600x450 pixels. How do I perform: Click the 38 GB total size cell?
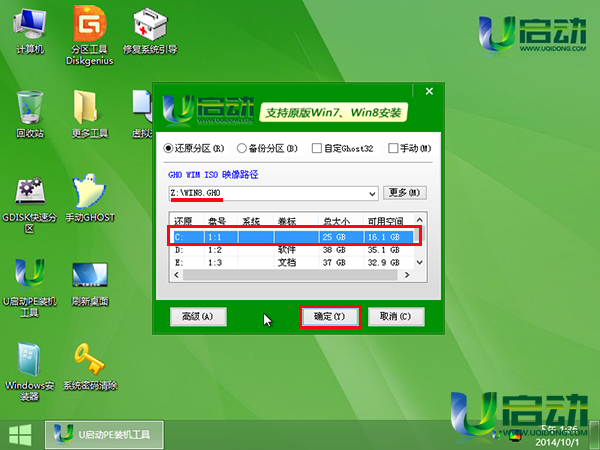[334, 250]
